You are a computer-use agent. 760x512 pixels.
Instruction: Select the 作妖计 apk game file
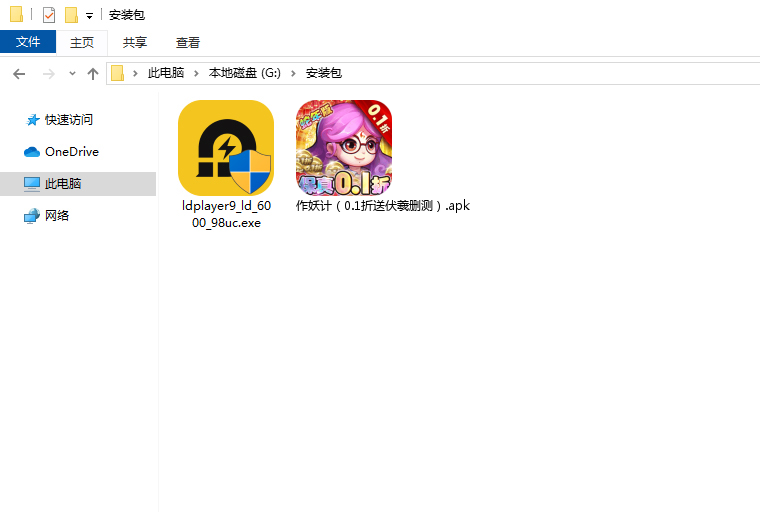(343, 148)
